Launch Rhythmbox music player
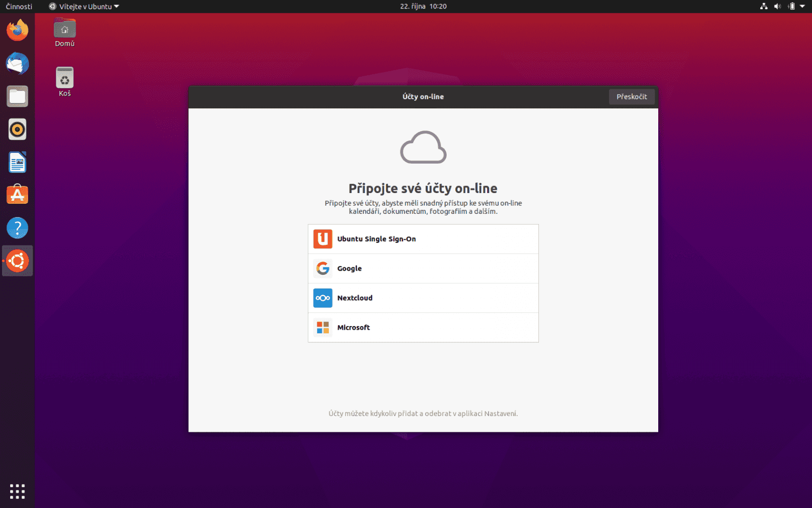This screenshot has width=812, height=508. 17,129
